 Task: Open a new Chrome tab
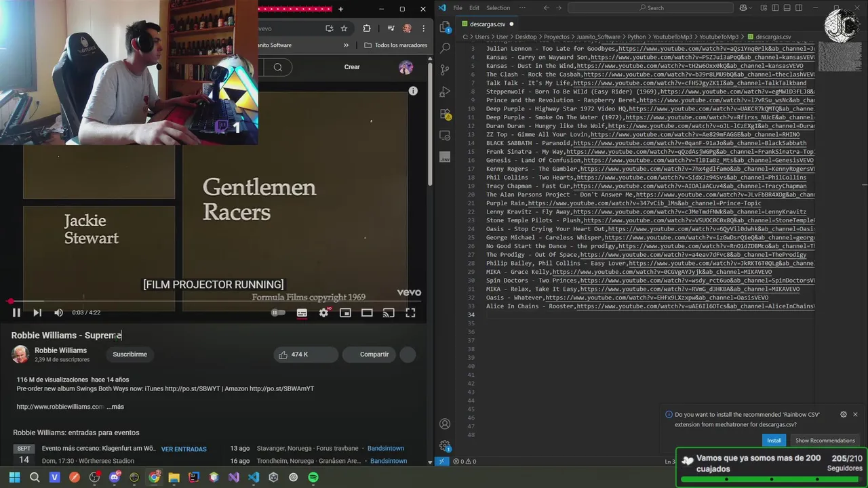pos(340,9)
